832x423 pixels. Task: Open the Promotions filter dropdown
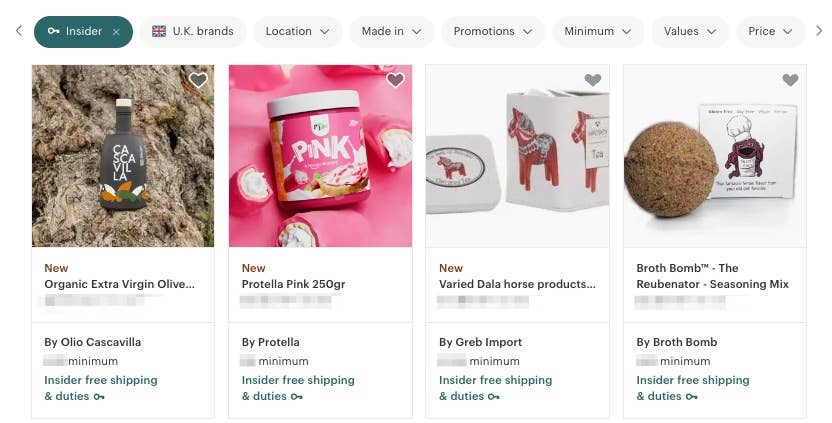pyautogui.click(x=493, y=32)
